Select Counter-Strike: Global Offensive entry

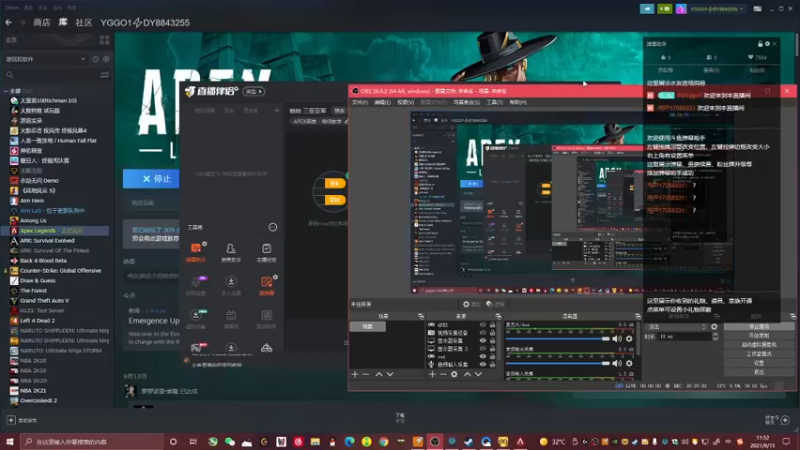pyautogui.click(x=60, y=270)
